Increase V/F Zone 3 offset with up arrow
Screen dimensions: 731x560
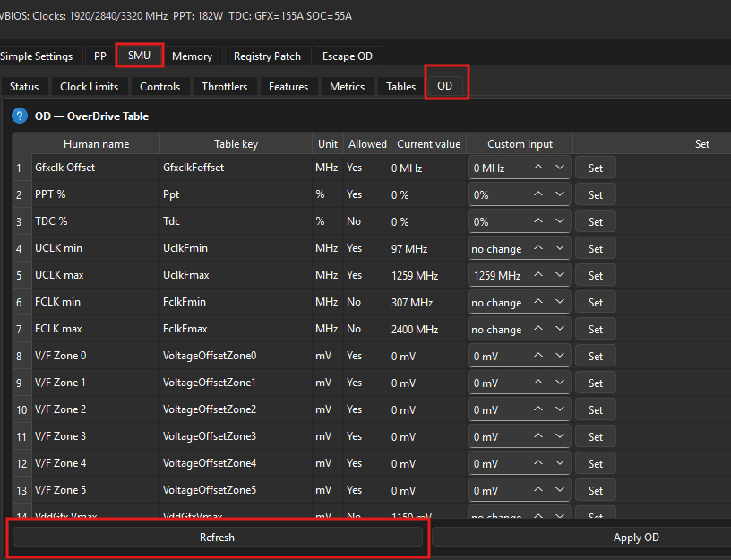(x=538, y=436)
